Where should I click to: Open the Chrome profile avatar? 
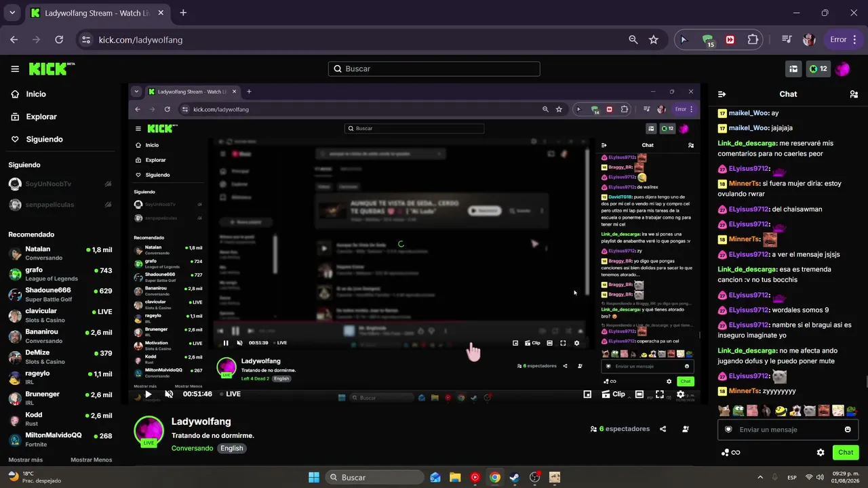(808, 39)
